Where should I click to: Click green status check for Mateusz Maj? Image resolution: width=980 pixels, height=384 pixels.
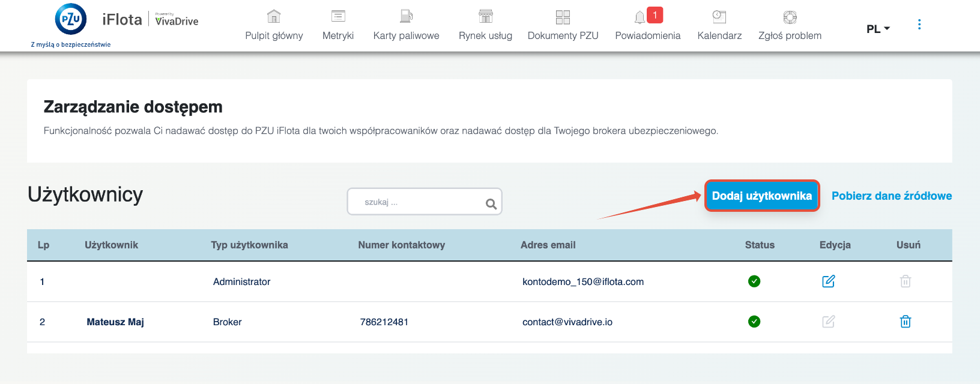point(754,322)
